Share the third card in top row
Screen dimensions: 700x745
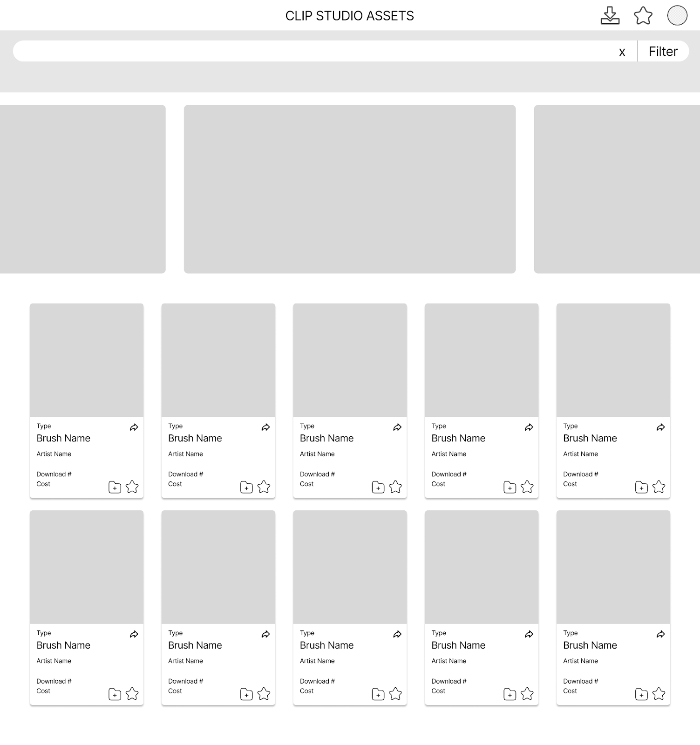(397, 427)
